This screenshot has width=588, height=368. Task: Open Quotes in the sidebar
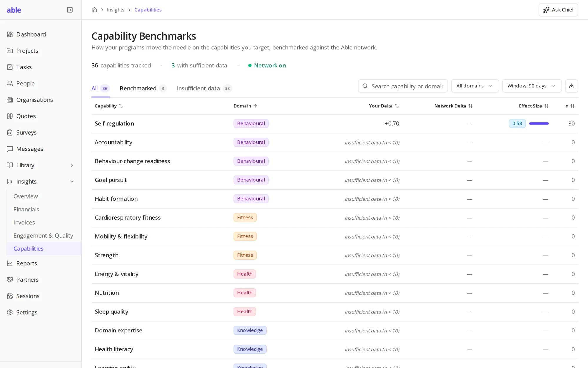point(41,116)
